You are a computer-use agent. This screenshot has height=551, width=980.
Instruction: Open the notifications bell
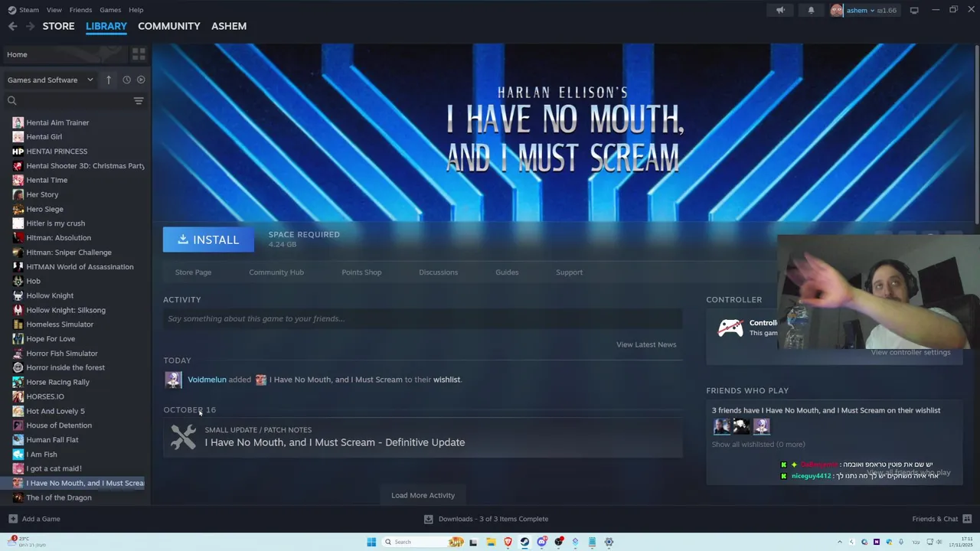(811, 10)
